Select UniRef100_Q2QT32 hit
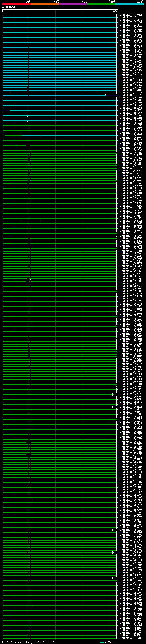 (131, 40)
